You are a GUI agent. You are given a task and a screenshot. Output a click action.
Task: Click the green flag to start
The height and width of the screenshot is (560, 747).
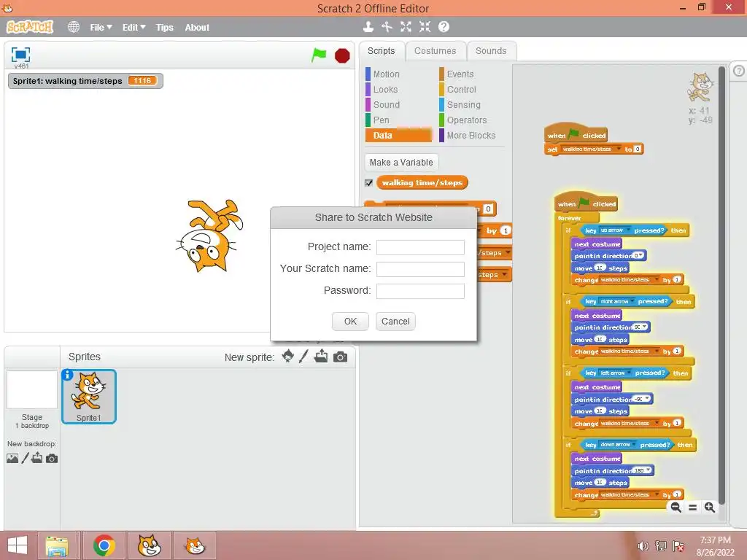coord(319,55)
